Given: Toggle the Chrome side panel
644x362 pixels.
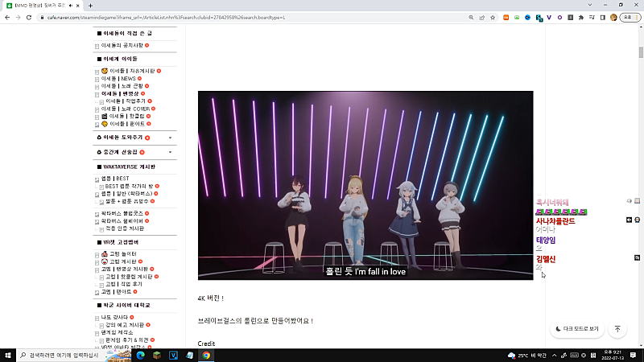Looking at the screenshot, I should pyautogui.click(x=602, y=18).
